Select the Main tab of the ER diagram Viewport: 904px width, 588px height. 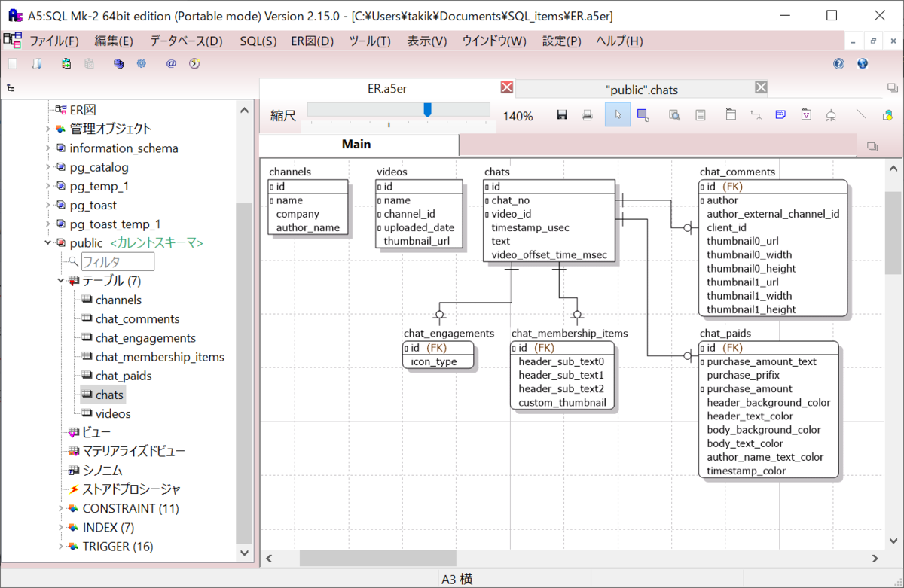point(356,144)
